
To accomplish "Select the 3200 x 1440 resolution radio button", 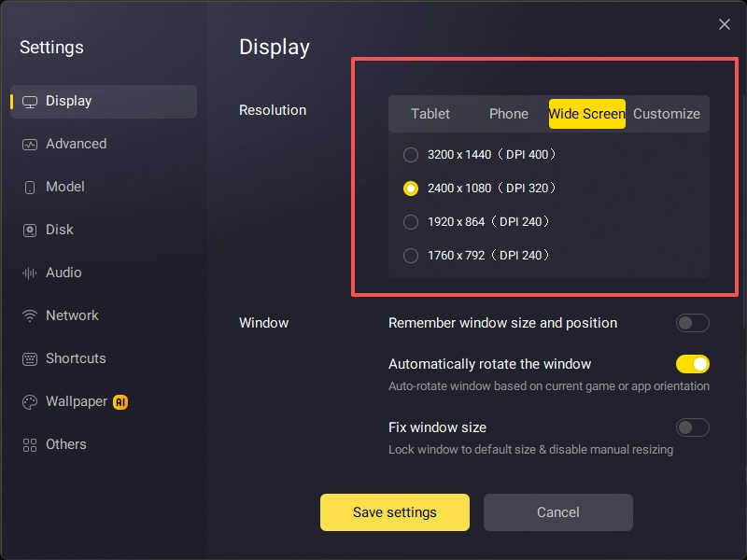I will 411,155.
